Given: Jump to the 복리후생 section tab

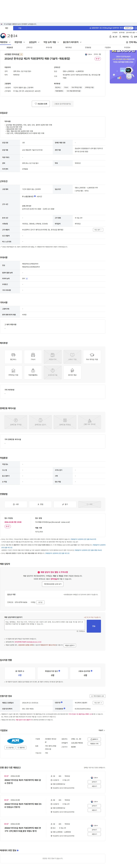Looking at the screenshot, I should click(68, 48).
